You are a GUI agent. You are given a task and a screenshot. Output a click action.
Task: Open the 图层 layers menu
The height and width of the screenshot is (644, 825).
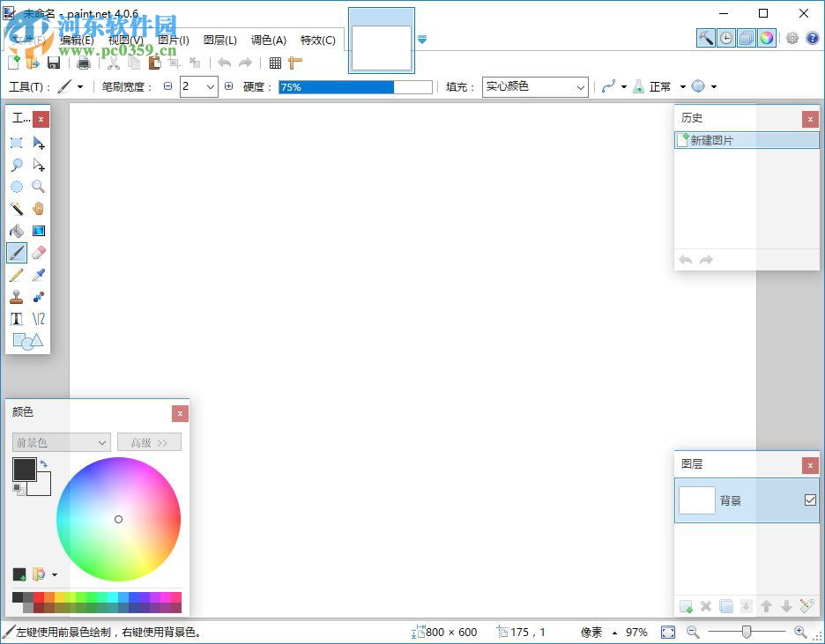coord(219,40)
